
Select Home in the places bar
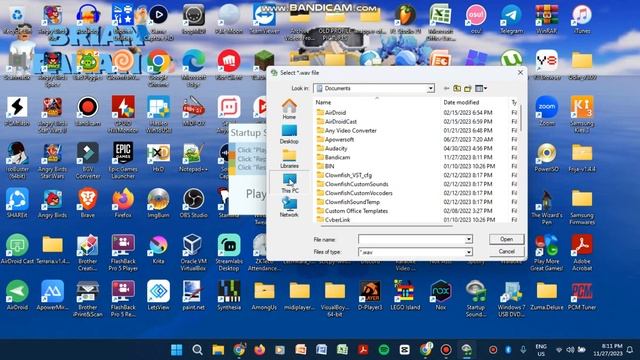(x=289, y=109)
